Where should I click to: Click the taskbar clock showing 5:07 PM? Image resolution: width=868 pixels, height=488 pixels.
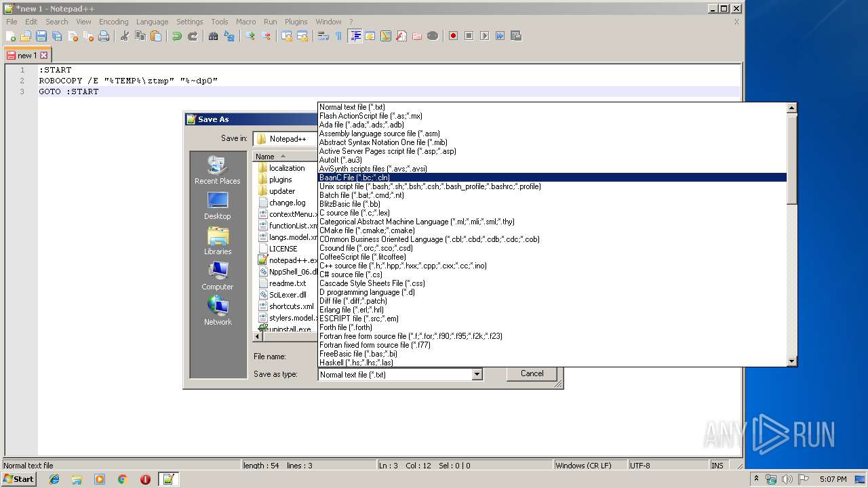[833, 479]
